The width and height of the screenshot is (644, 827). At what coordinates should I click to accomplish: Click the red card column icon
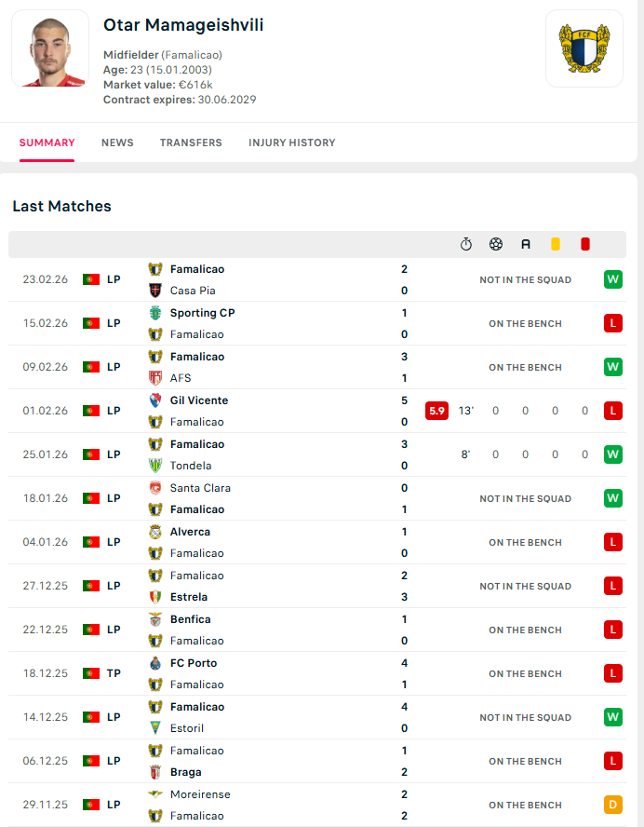tap(585, 244)
